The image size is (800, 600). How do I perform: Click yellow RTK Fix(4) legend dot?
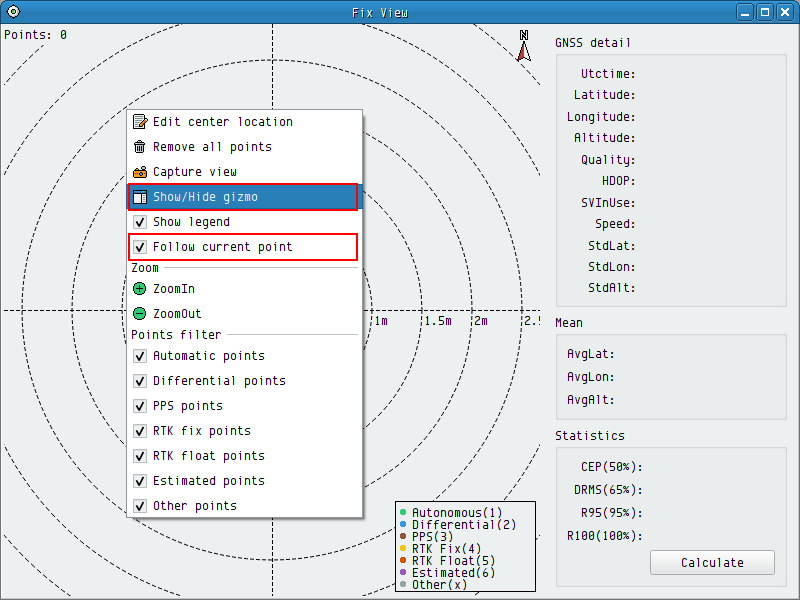[403, 548]
